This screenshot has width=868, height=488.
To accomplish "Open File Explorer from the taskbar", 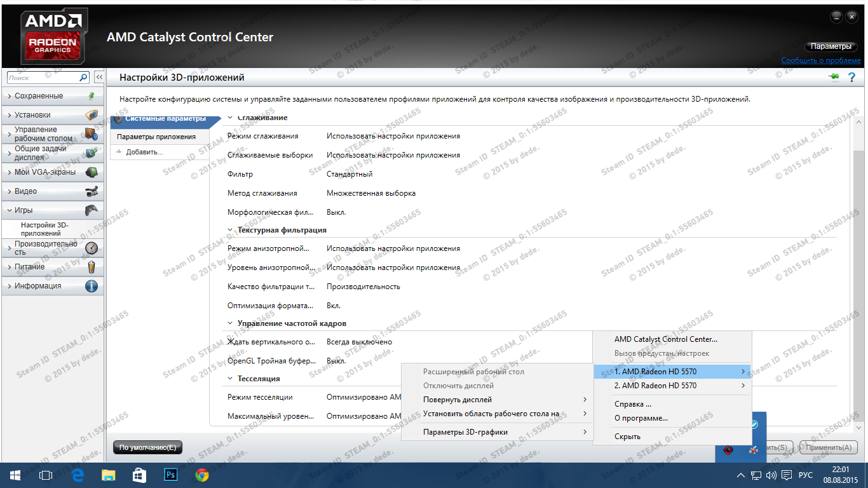I will pyautogui.click(x=109, y=475).
